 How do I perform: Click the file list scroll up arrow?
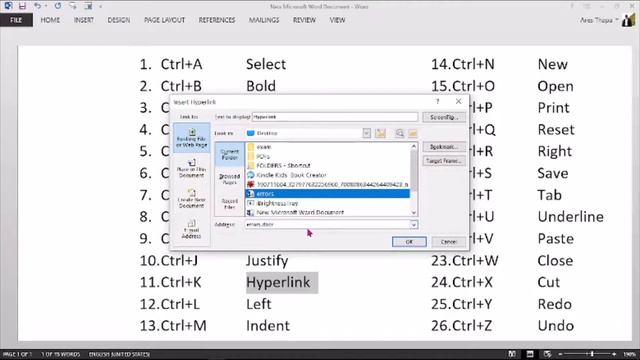(x=414, y=146)
